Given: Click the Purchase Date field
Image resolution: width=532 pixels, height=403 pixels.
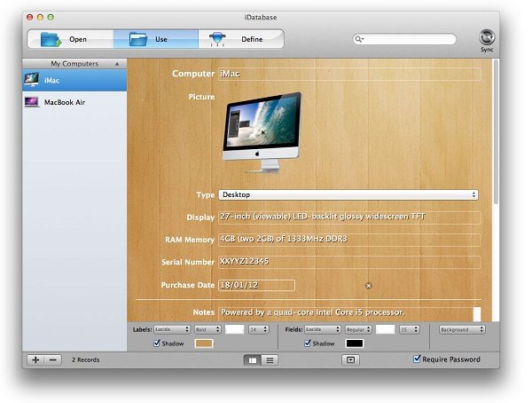Looking at the screenshot, I should point(256,285).
